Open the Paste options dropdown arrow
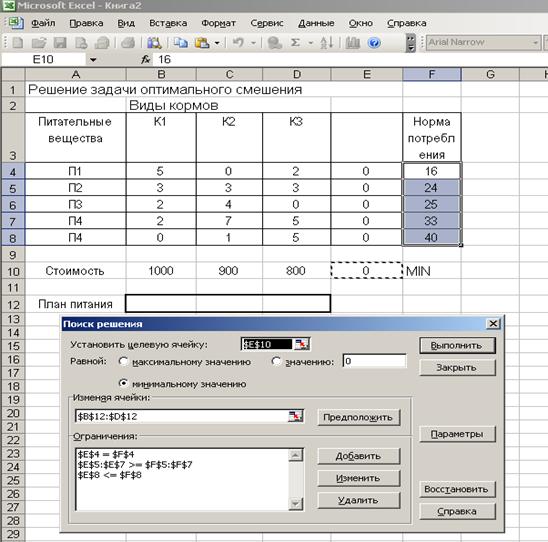 tap(217, 43)
